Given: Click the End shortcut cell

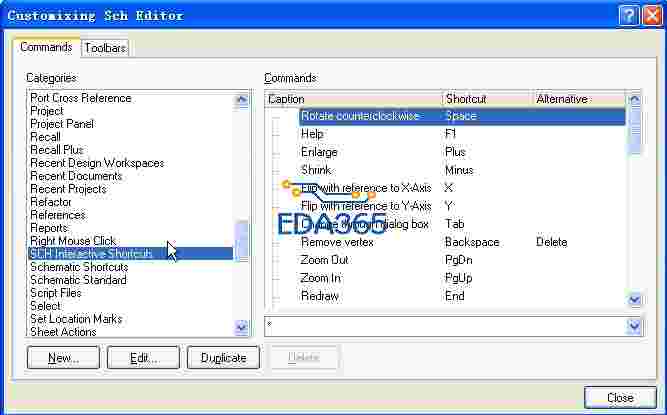Looking at the screenshot, I should 454,296.
